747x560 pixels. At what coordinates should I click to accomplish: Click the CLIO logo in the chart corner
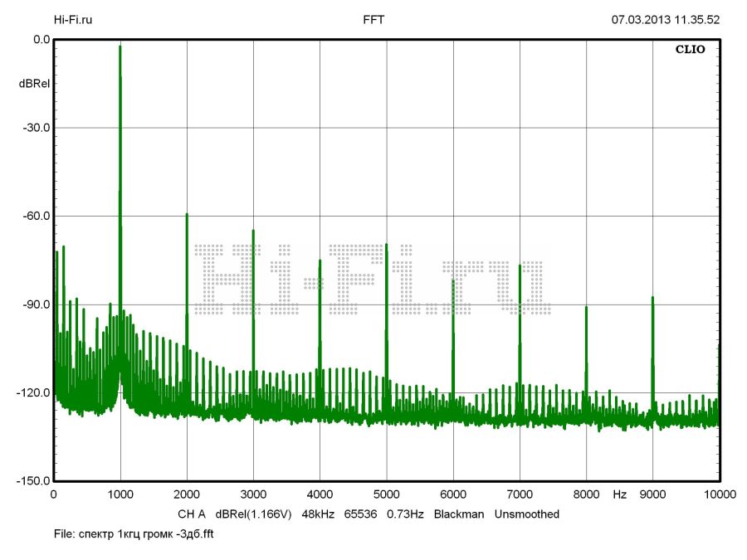[x=690, y=50]
